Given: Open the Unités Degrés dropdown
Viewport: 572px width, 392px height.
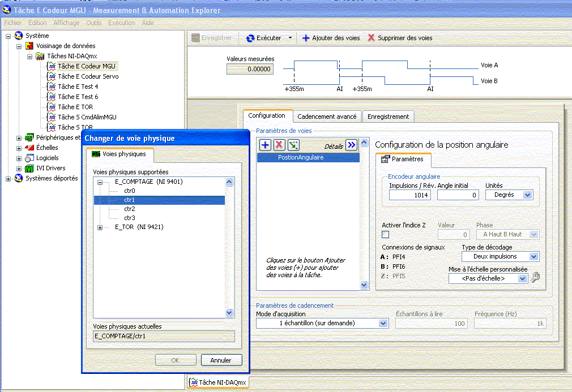Looking at the screenshot, I should (x=527, y=195).
